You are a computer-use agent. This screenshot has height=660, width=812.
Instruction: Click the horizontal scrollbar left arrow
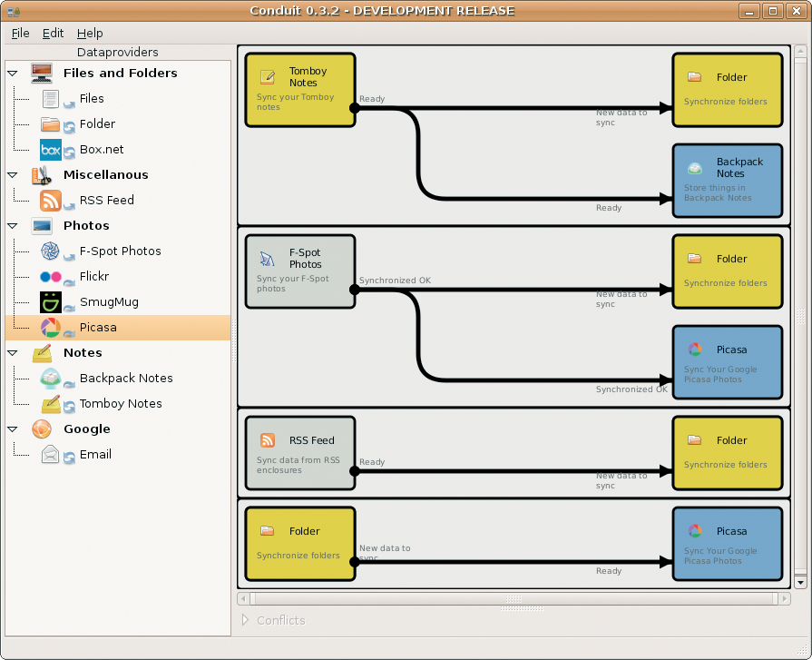243,599
